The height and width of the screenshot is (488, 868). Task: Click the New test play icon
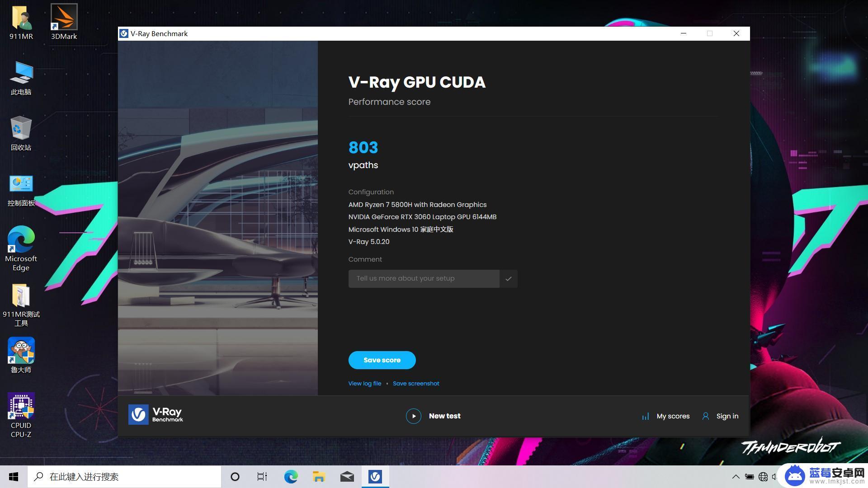tap(413, 416)
